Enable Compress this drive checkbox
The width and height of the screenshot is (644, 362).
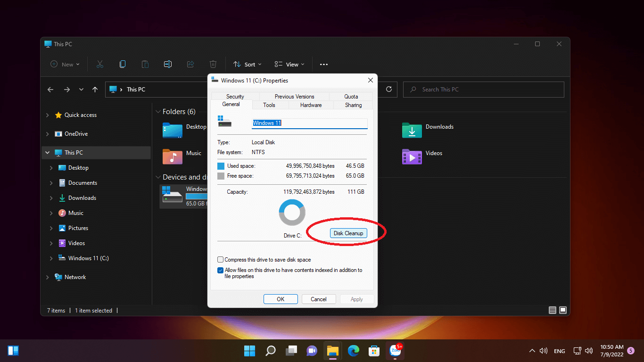pyautogui.click(x=220, y=260)
